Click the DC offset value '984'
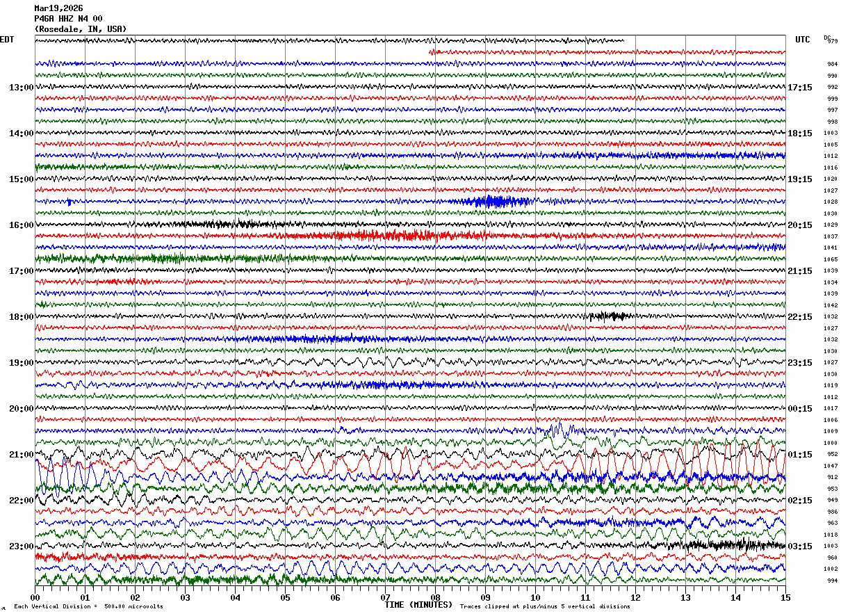The width and height of the screenshot is (841, 616). (832, 64)
